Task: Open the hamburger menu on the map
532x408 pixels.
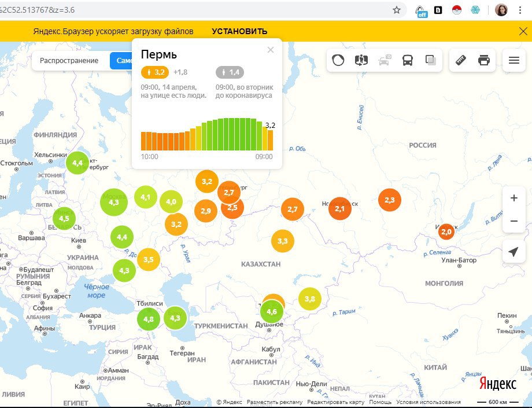Action: (514, 60)
